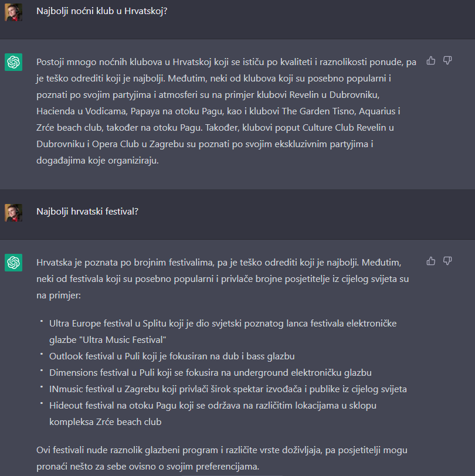This screenshot has height=476, width=475.
Task: Click the user avatar next to the festival question
Action: coord(13,212)
